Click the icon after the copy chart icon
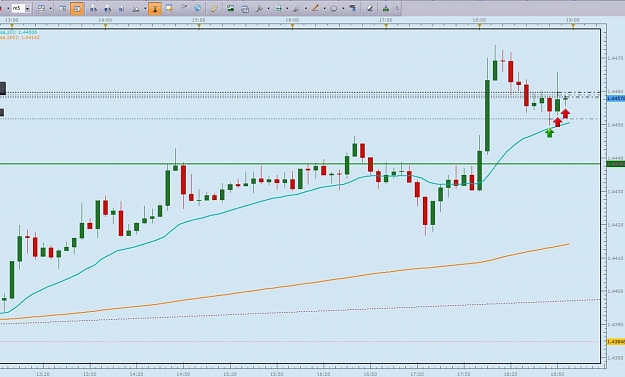The image size is (625, 377). tap(259, 8)
